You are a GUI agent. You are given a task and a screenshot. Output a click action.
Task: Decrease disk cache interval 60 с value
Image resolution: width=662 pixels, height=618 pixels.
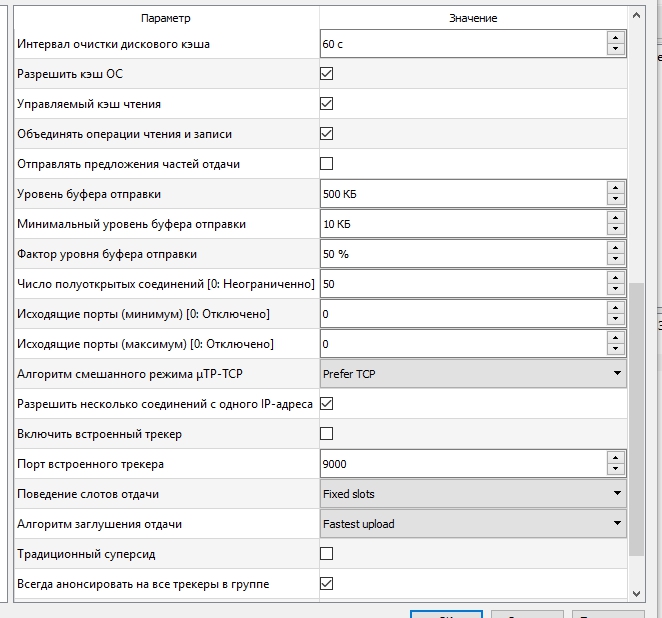tap(616, 49)
